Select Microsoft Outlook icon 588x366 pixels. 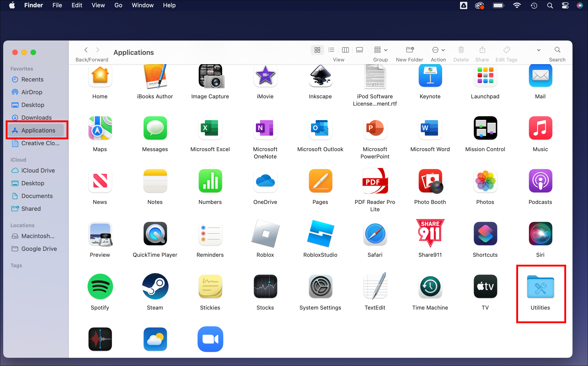320,128
